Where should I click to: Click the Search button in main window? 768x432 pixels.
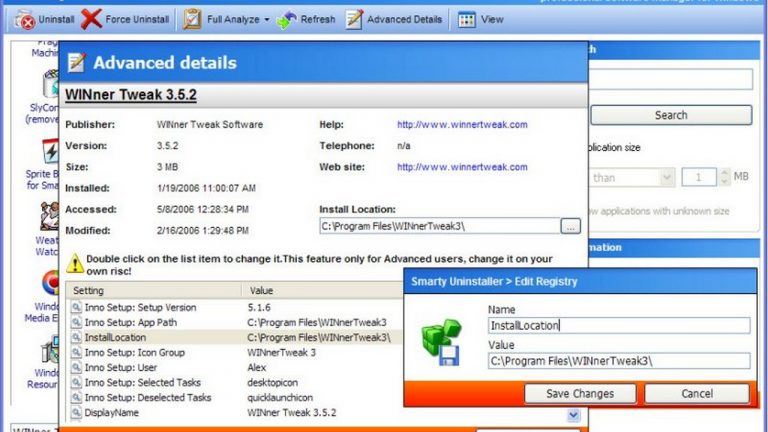pos(671,115)
